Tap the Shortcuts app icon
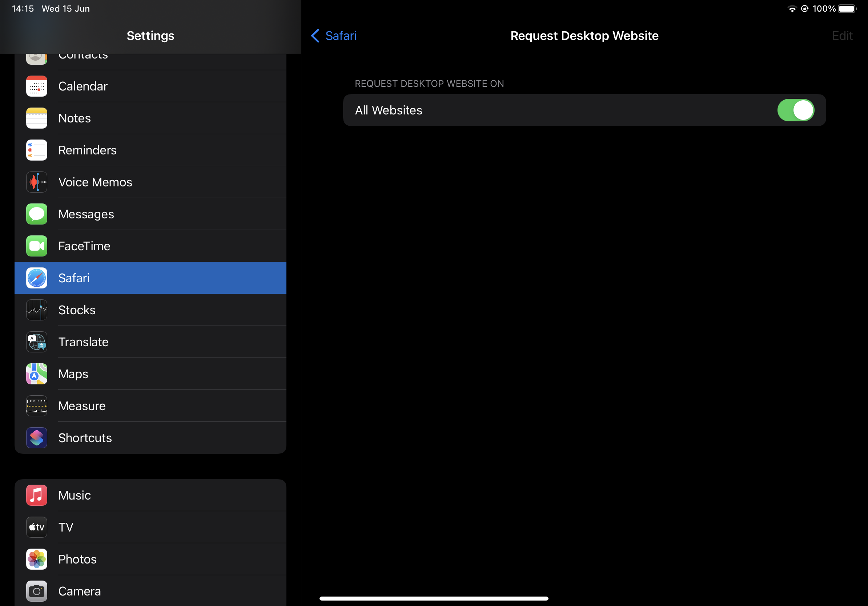 37,438
